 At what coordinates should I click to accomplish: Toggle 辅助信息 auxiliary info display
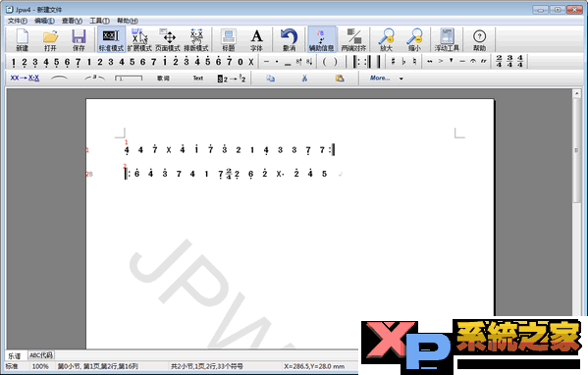[321, 39]
